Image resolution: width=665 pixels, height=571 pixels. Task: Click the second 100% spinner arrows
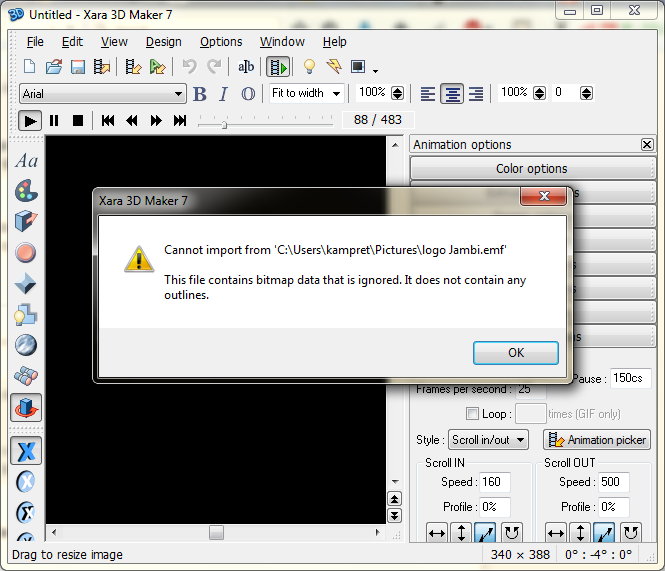click(539, 93)
